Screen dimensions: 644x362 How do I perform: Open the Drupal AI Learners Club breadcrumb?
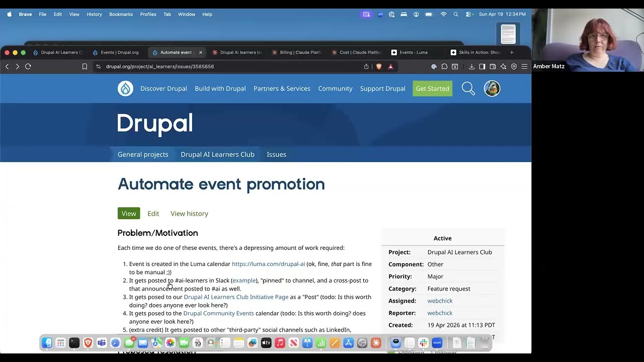[x=217, y=154]
